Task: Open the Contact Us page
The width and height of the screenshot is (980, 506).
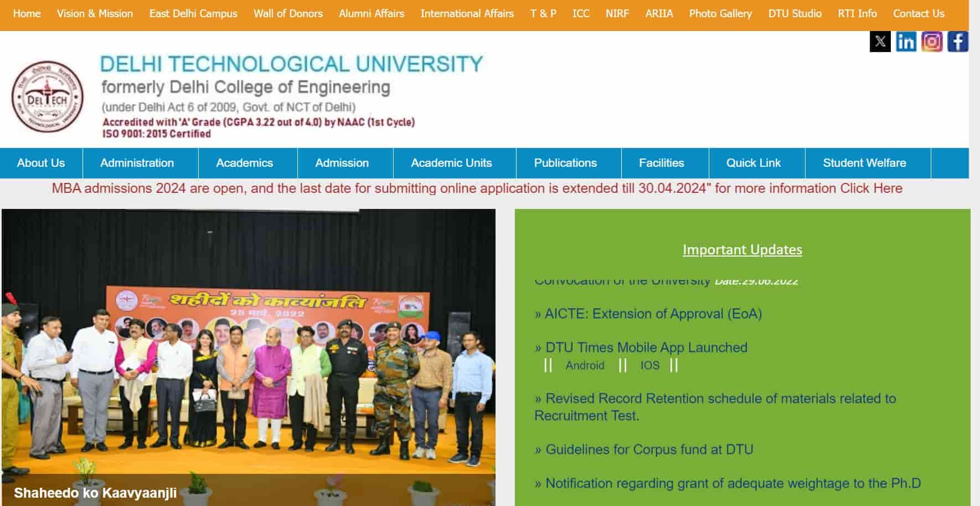Action: tap(918, 13)
